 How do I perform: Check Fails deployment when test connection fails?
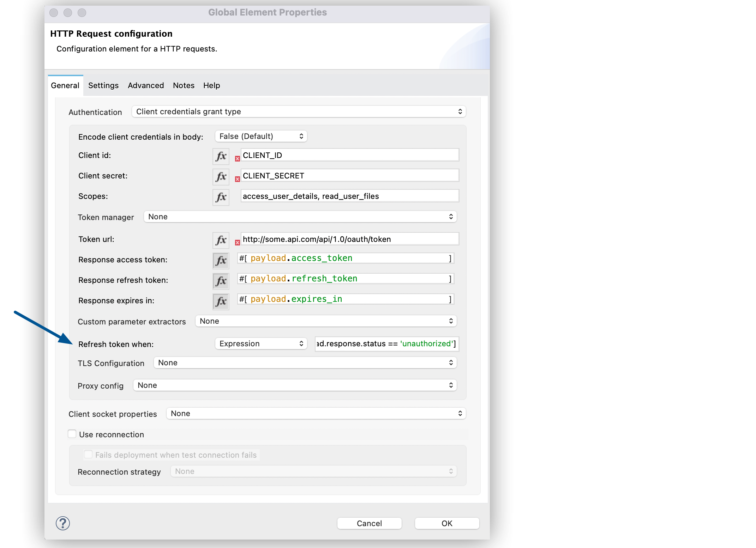click(88, 455)
